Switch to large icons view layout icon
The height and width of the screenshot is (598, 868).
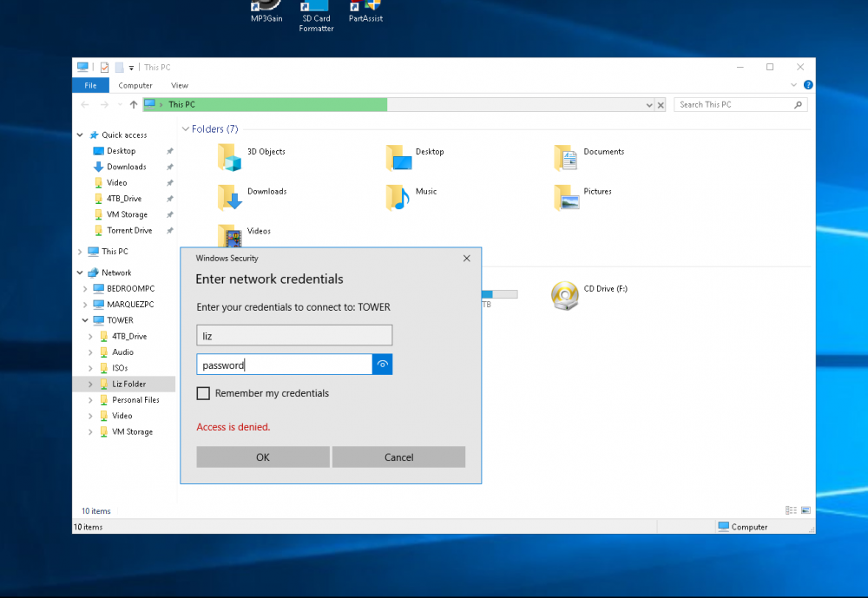[806, 510]
